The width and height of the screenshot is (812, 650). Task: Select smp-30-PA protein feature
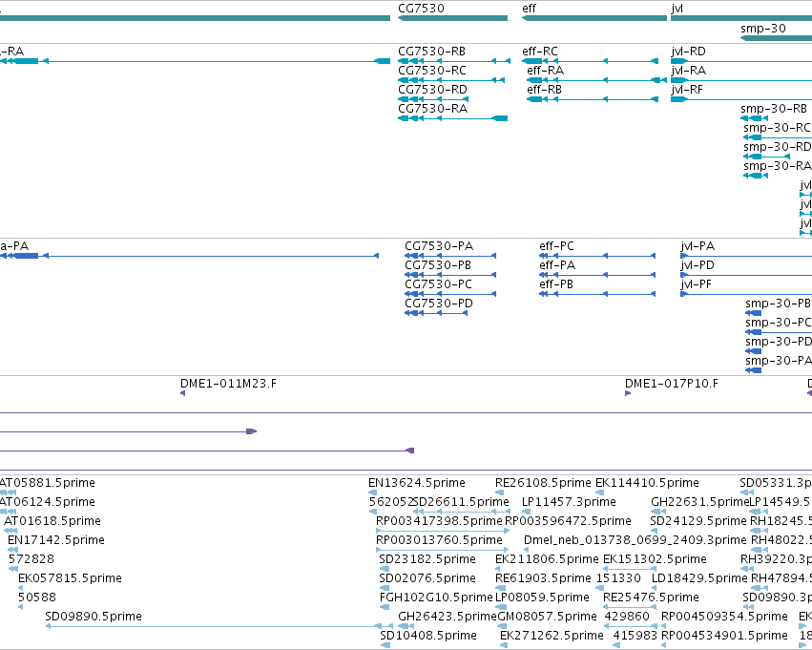[x=754, y=370]
